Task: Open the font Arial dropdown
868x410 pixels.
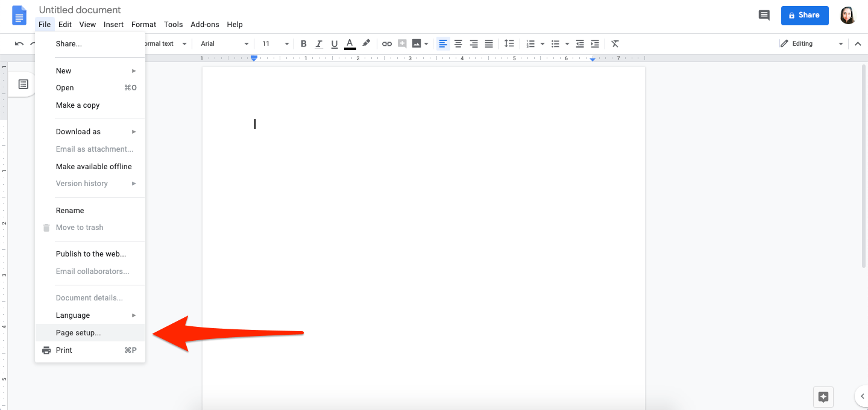Action: click(x=224, y=44)
